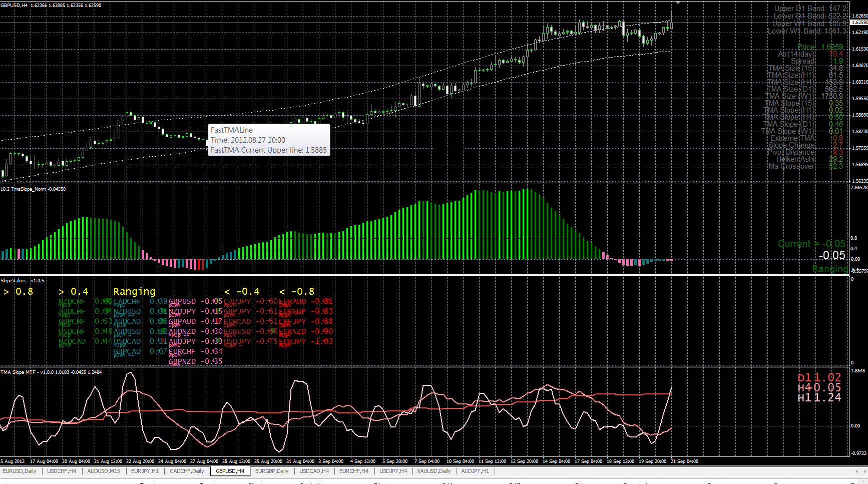Click the GBPNZD pair in SlopeValues

pos(182,361)
